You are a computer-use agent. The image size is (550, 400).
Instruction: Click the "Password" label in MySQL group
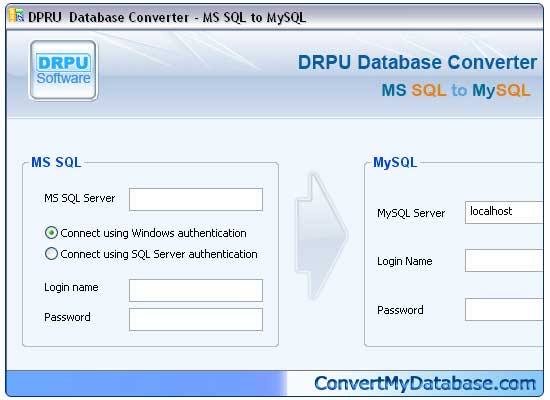click(x=400, y=310)
